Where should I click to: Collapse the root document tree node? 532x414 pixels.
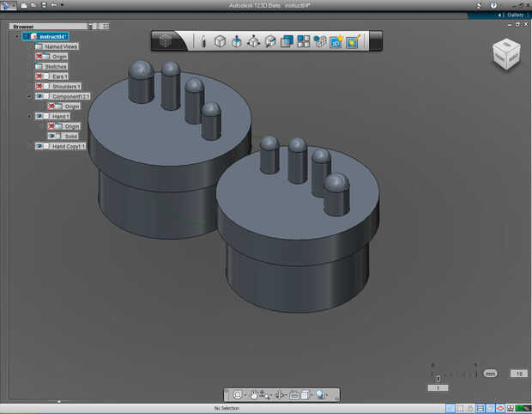point(16,36)
